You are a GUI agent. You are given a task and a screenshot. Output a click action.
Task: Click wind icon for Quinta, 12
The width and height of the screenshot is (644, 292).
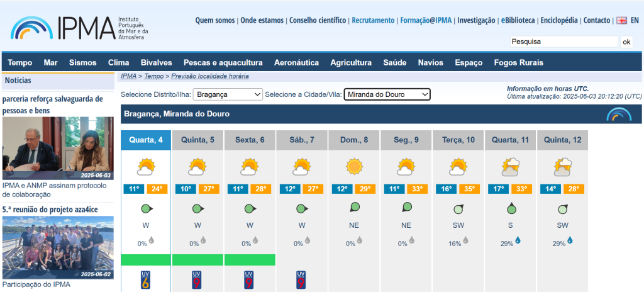coord(563,209)
